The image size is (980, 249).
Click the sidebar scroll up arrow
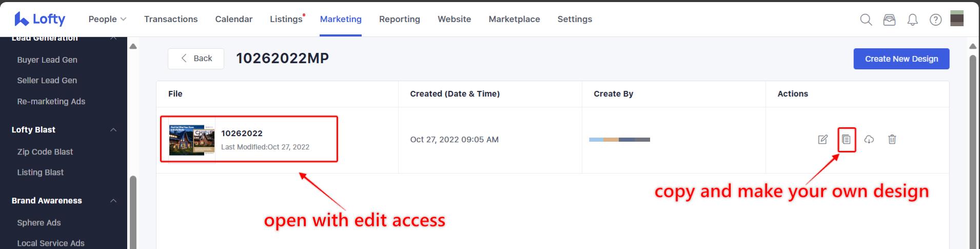coord(133,46)
